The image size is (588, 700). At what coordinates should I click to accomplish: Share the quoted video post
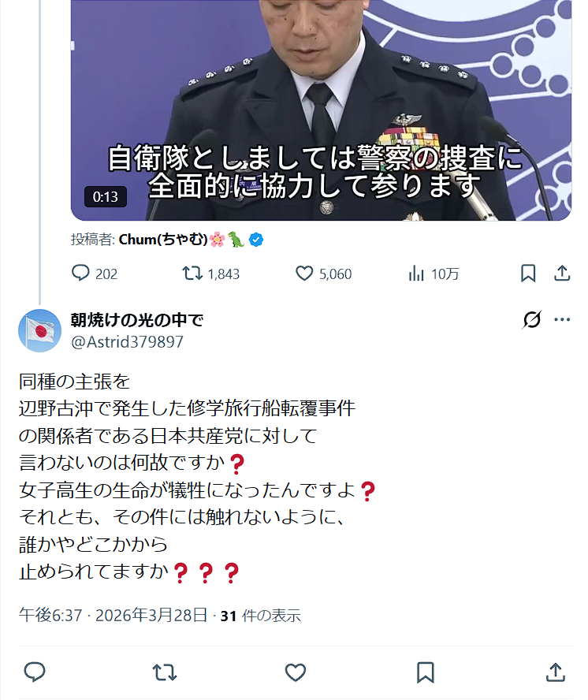coord(562,274)
